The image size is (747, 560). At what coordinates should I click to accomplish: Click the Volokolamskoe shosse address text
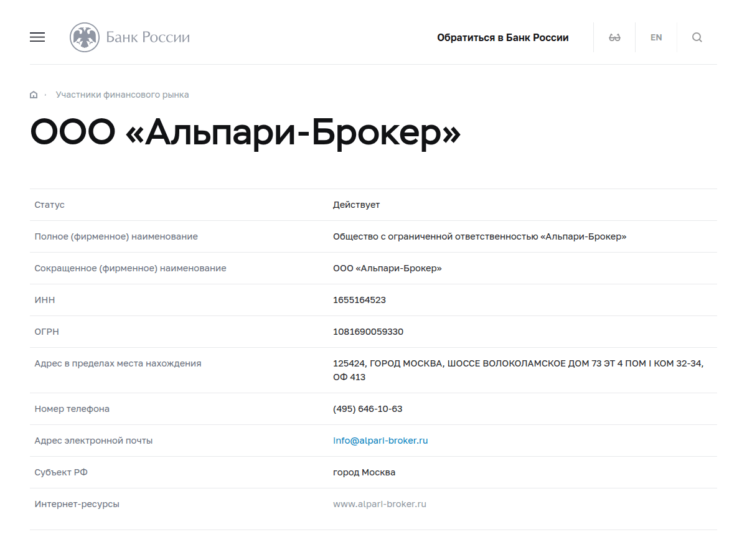click(518, 363)
